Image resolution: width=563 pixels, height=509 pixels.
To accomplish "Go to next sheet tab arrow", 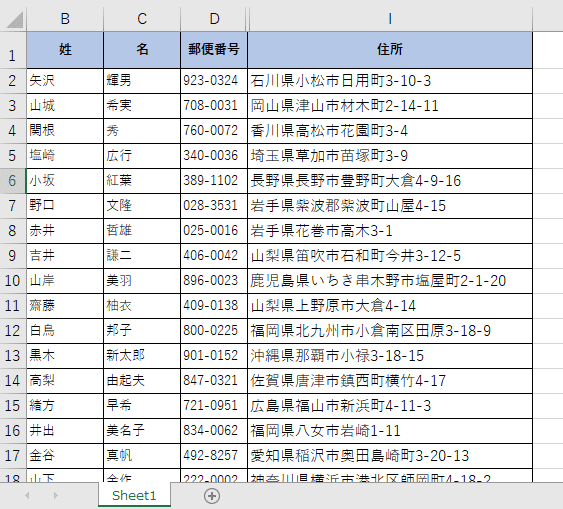I will pos(55,496).
